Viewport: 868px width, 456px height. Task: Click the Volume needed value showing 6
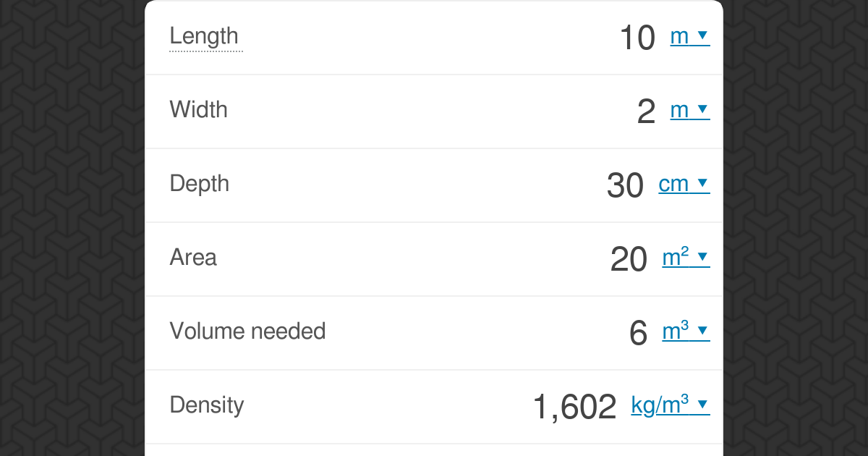click(638, 333)
